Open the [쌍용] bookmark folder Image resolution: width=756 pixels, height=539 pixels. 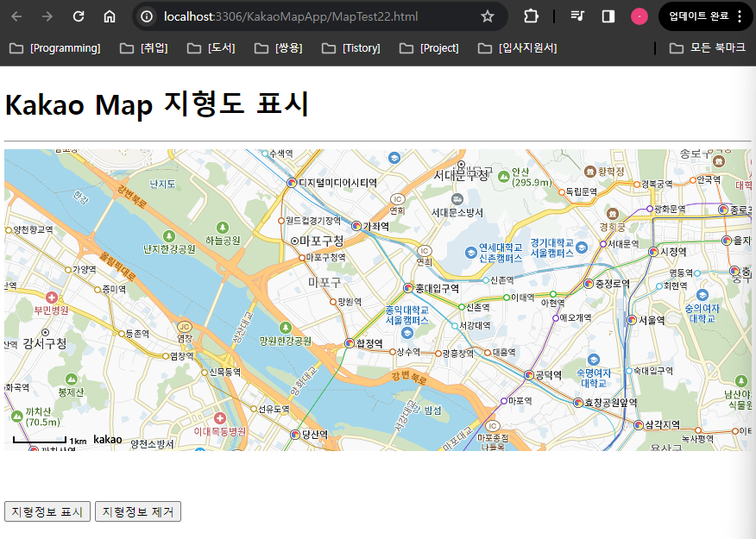click(279, 48)
